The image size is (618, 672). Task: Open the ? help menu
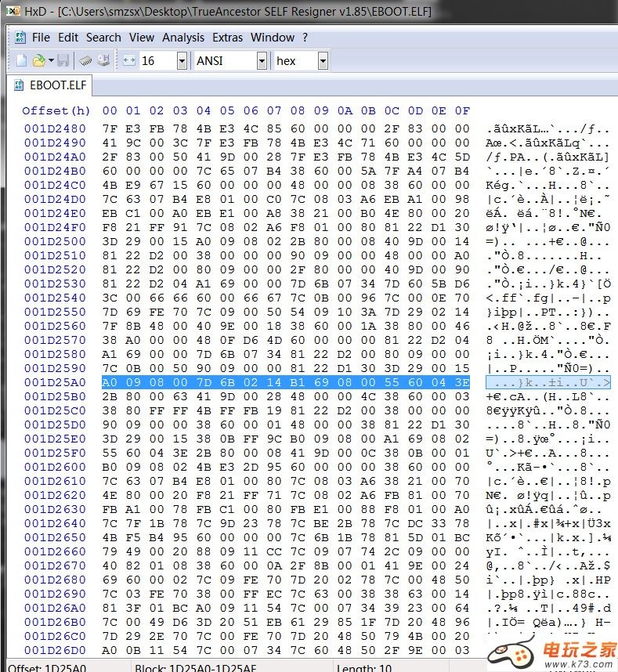click(x=305, y=38)
